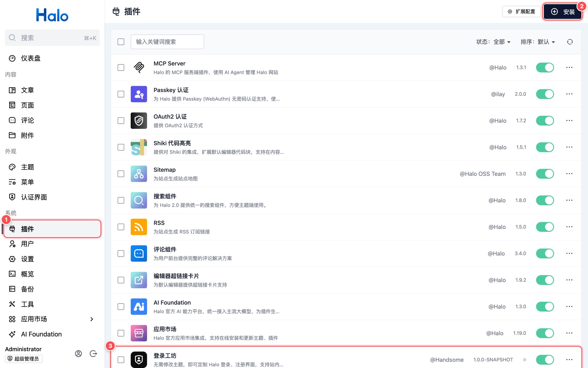Open 仪表盘 in the sidebar
Screen dimensions: 588x368
[52, 58]
